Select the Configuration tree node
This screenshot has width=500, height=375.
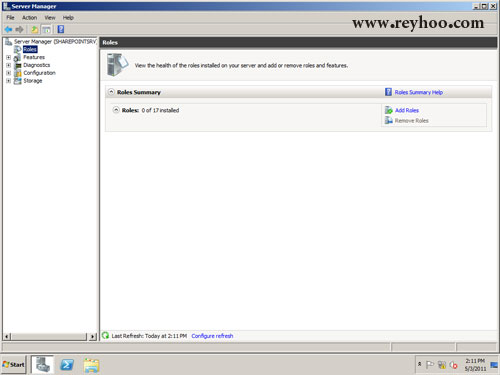pos(39,73)
